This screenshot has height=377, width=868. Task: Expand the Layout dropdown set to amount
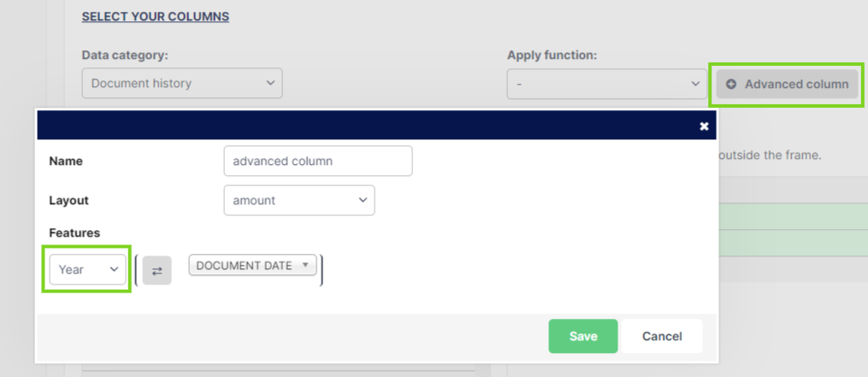[299, 200]
